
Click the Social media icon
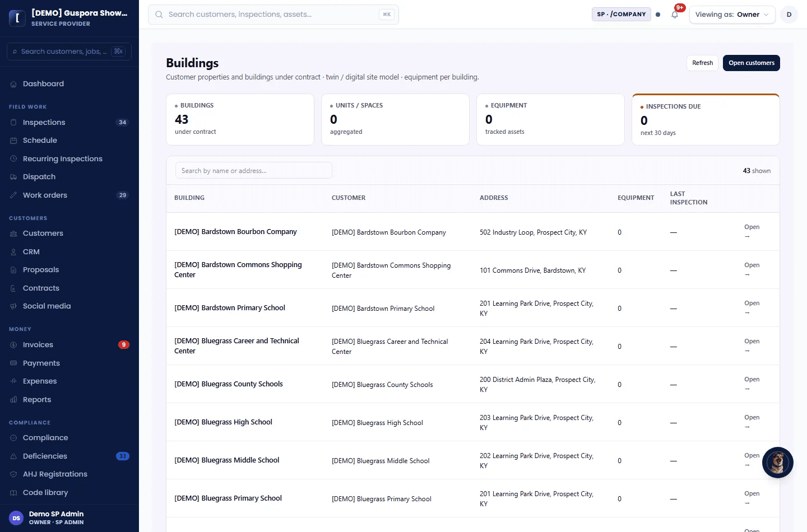[13, 306]
